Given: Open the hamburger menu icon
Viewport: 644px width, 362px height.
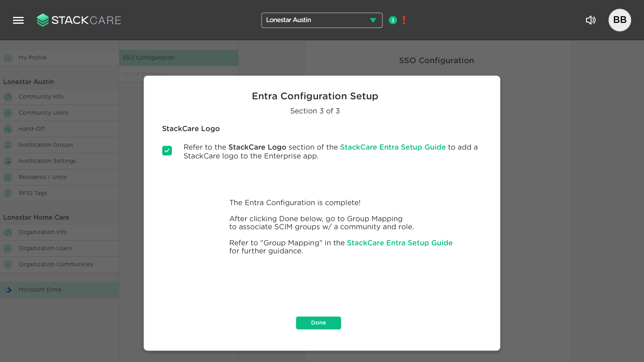Looking at the screenshot, I should pyautogui.click(x=18, y=20).
